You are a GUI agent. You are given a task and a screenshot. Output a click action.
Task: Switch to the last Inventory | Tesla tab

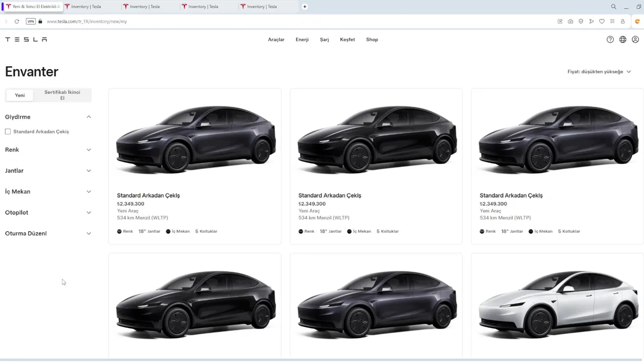pyautogui.click(x=267, y=7)
